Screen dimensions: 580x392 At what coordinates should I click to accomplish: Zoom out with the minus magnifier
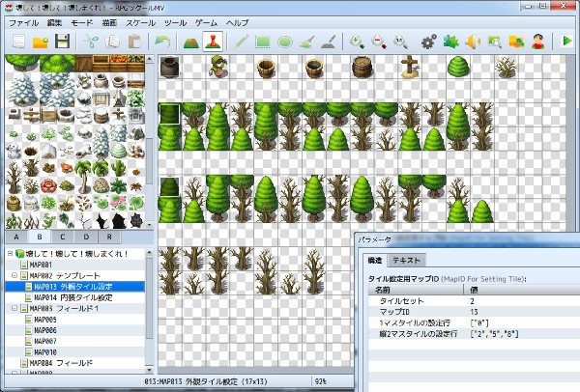tap(379, 42)
